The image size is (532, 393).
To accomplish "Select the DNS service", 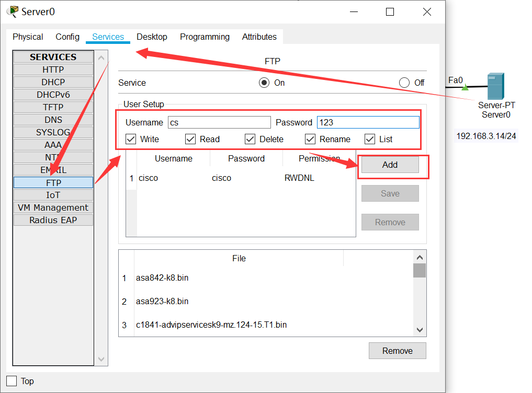I will tap(53, 120).
